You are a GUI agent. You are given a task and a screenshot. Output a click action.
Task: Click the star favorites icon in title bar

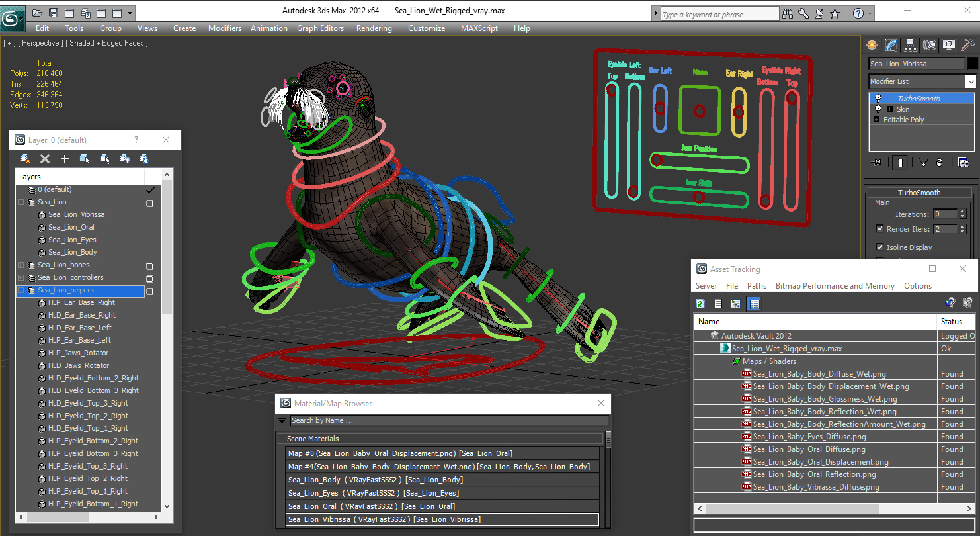tap(835, 13)
